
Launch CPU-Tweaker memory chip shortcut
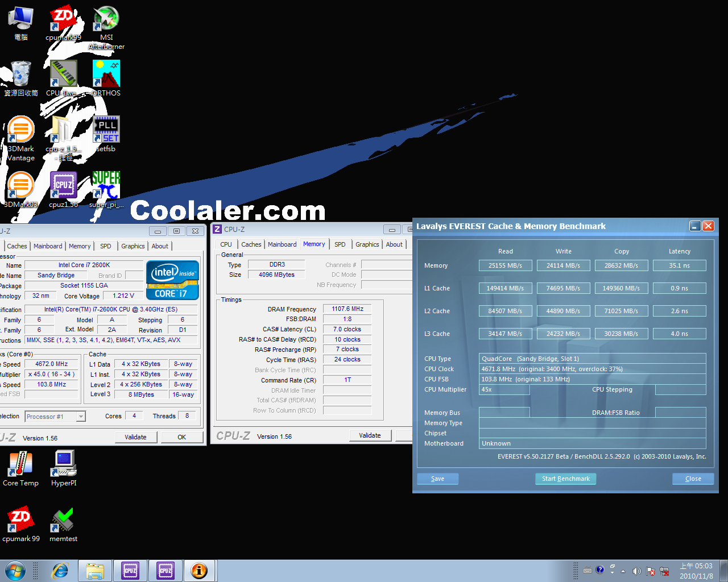coord(63,78)
